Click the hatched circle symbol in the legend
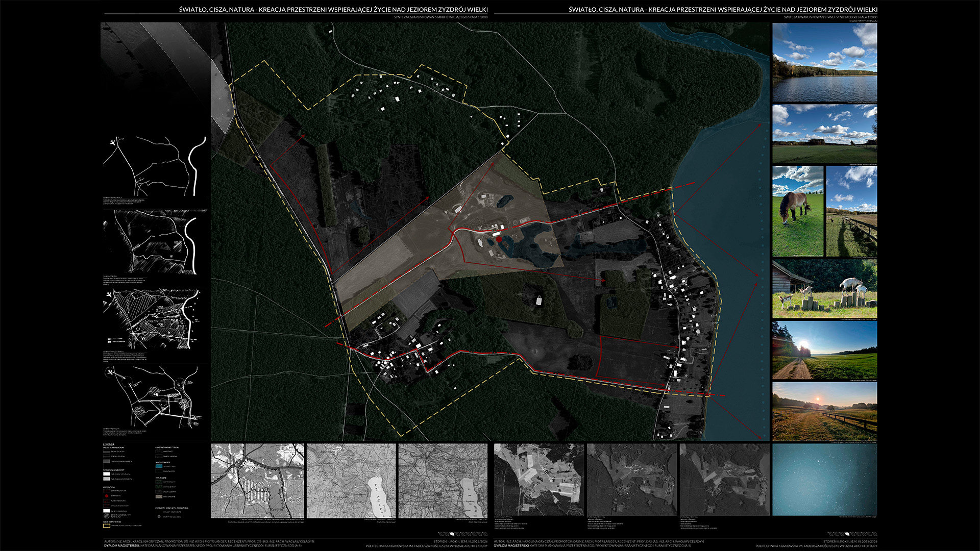Image resolution: width=980 pixels, height=551 pixels. tap(107, 515)
